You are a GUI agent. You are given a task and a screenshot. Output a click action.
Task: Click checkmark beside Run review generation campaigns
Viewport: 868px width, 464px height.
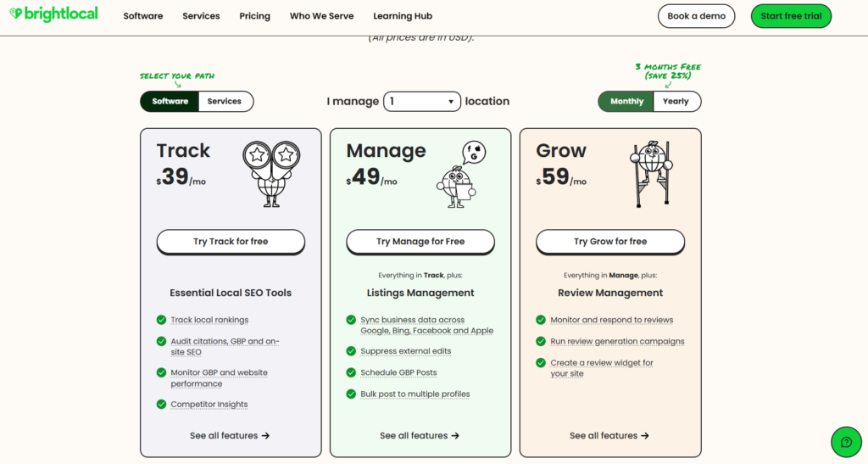click(541, 341)
